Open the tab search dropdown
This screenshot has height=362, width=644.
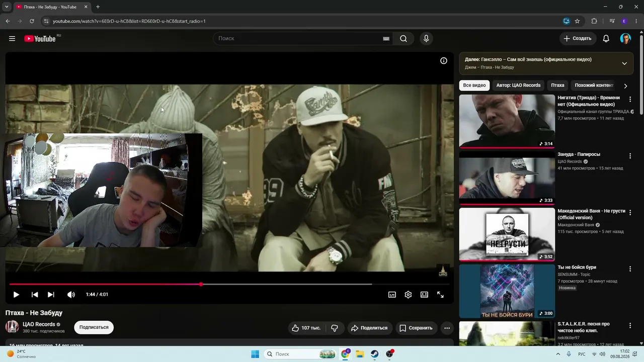[x=7, y=7]
